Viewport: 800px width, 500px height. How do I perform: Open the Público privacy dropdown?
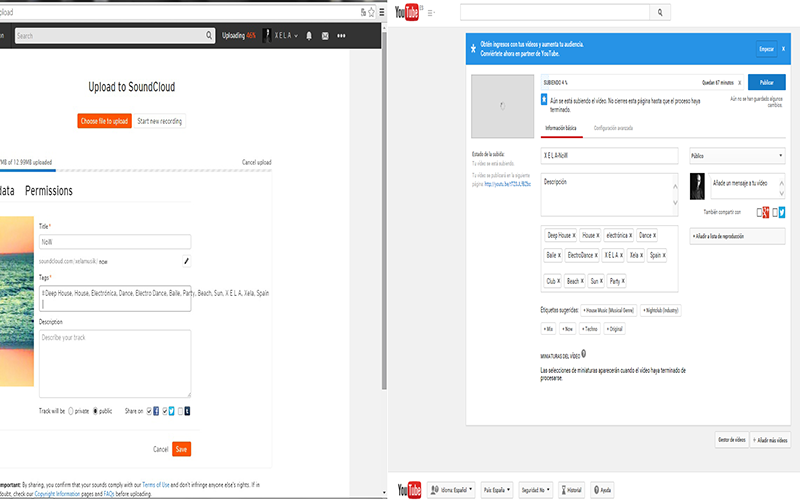(737, 156)
